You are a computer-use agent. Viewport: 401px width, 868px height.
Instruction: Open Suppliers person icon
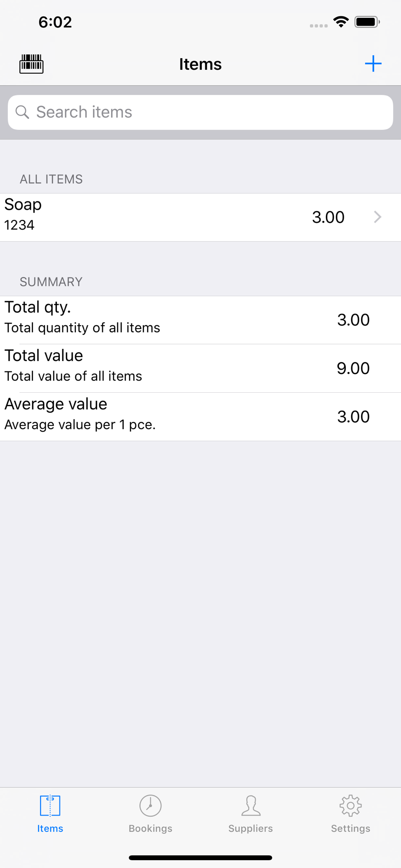click(251, 806)
